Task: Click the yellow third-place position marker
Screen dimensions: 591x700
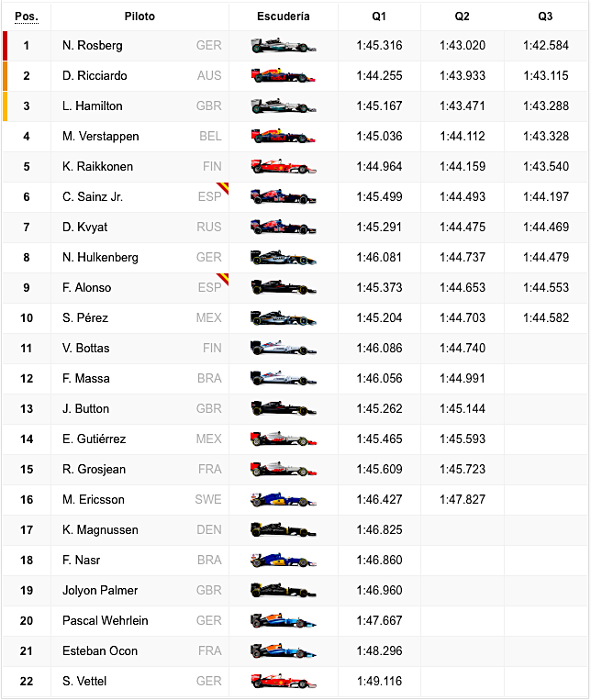Action: tap(5, 106)
